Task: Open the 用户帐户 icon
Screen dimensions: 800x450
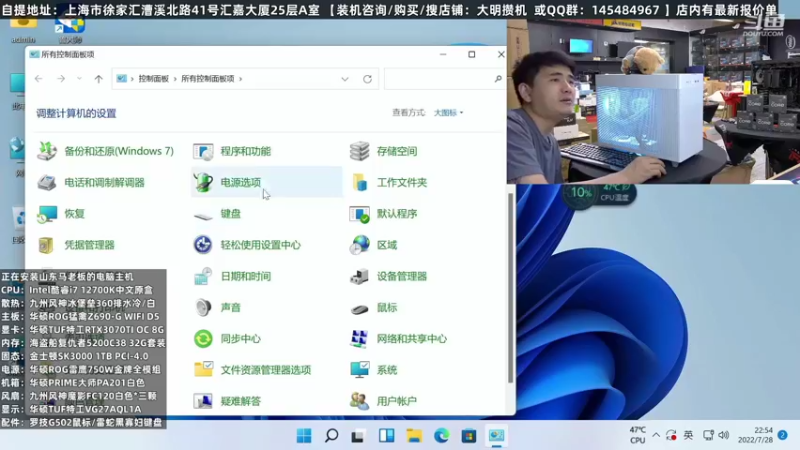Action: click(x=359, y=401)
